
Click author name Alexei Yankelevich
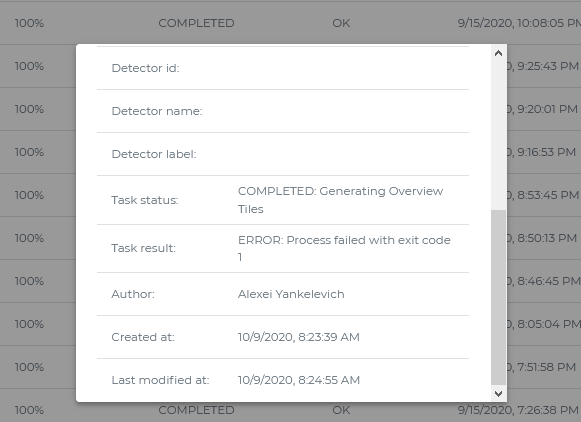[x=291, y=294]
